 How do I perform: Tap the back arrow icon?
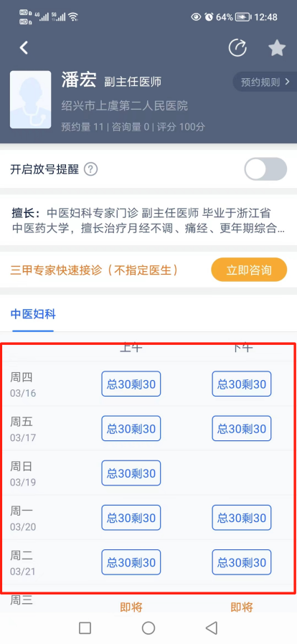click(x=24, y=48)
